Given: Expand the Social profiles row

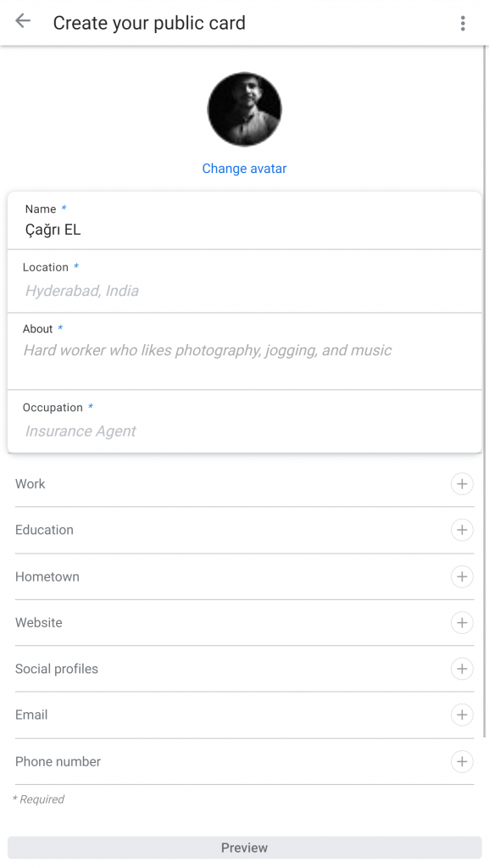Looking at the screenshot, I should [244, 669].
